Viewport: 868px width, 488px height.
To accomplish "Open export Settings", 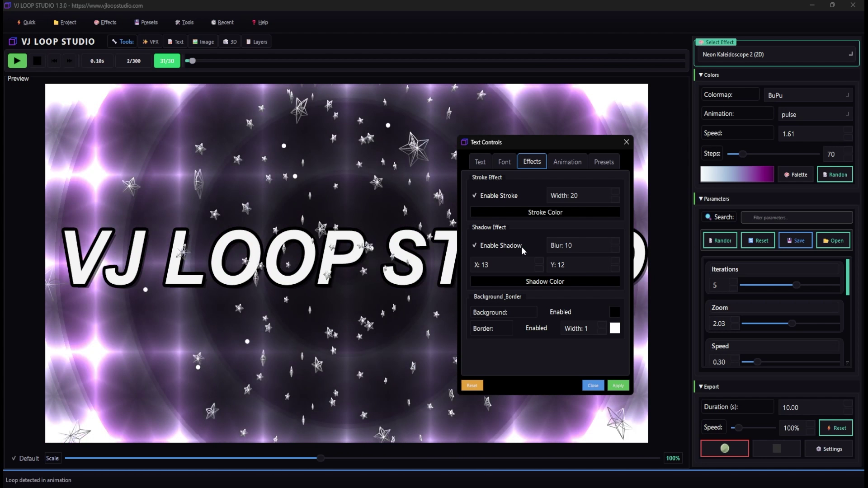I will [x=829, y=449].
